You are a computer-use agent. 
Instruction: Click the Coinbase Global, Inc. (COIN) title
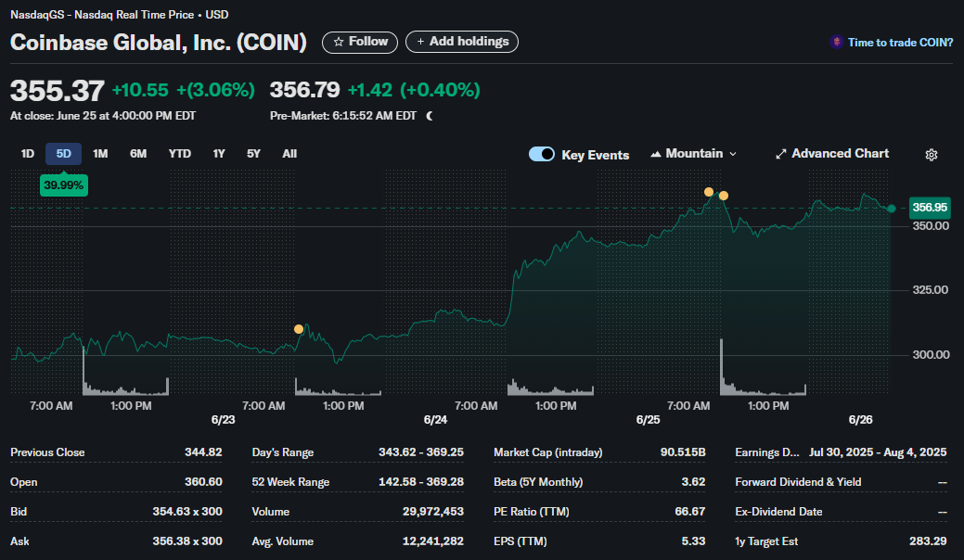(159, 43)
